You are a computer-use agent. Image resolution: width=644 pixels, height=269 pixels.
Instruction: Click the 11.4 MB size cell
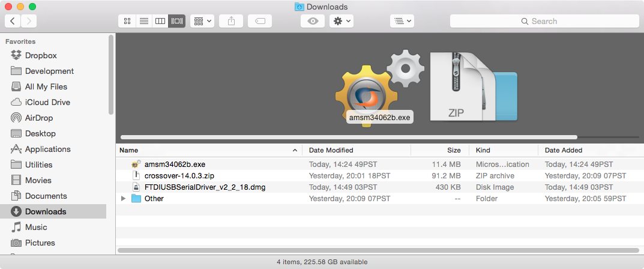(445, 165)
